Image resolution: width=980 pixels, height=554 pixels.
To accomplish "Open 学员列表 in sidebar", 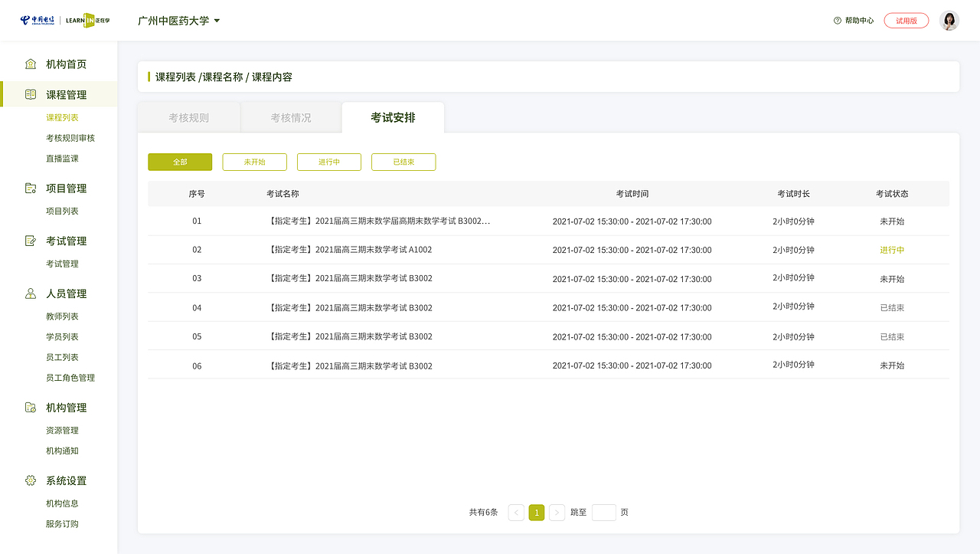I will (62, 337).
